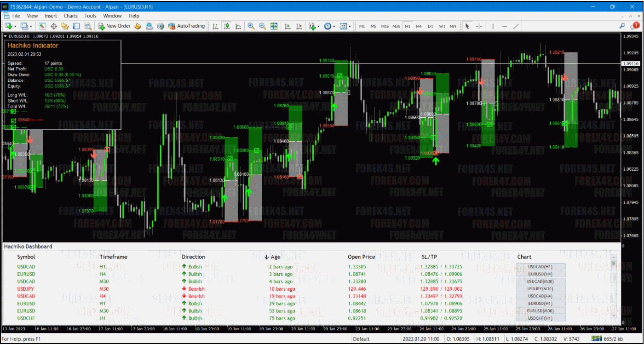Click the Hachiko Dashboard vertical scrollbar
The width and height of the screenshot is (644, 345).
tap(613, 290)
